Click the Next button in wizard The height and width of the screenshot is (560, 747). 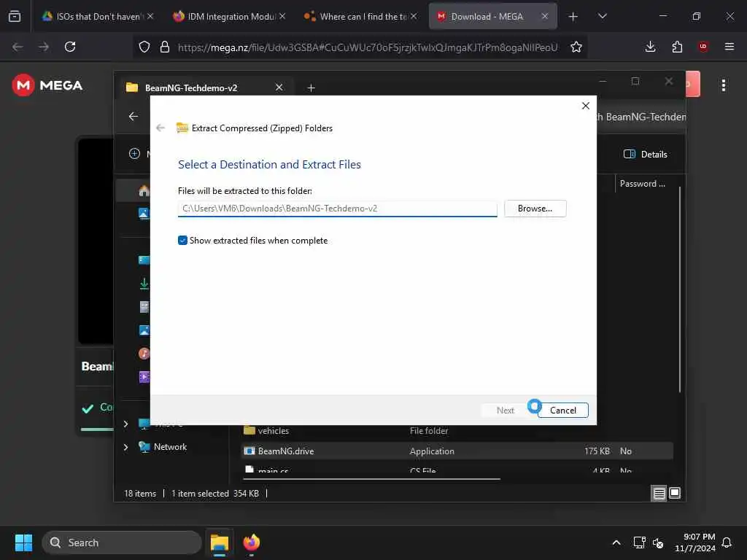tap(505, 410)
